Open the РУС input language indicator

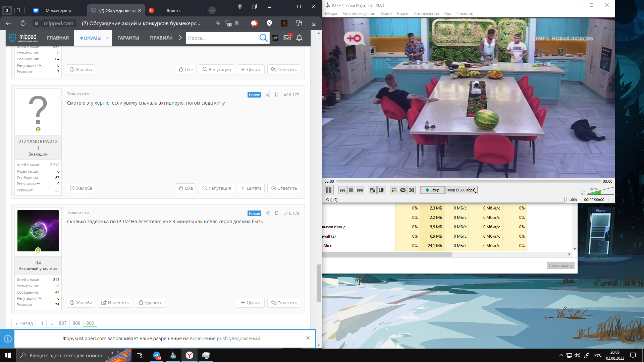(x=598, y=355)
